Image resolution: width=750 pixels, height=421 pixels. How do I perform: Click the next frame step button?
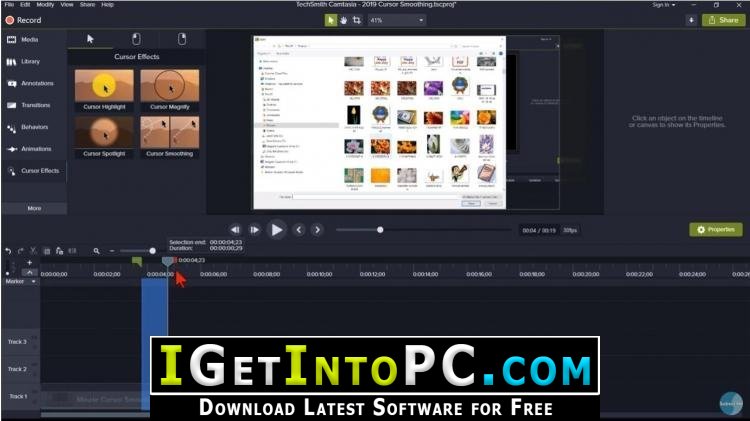tap(254, 230)
